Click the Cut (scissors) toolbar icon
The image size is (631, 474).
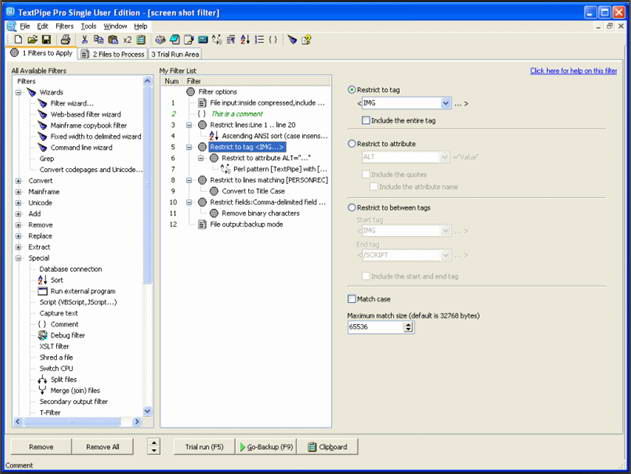85,40
